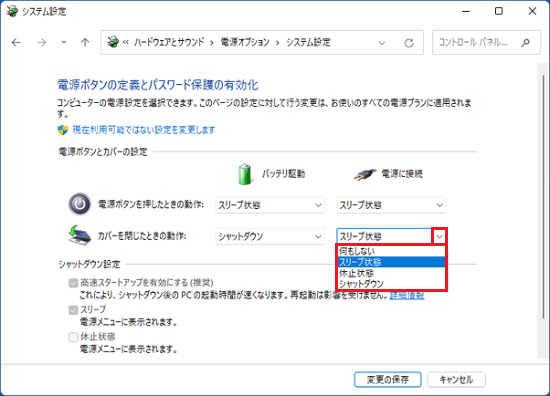Close the システム設定 window

coord(532,11)
